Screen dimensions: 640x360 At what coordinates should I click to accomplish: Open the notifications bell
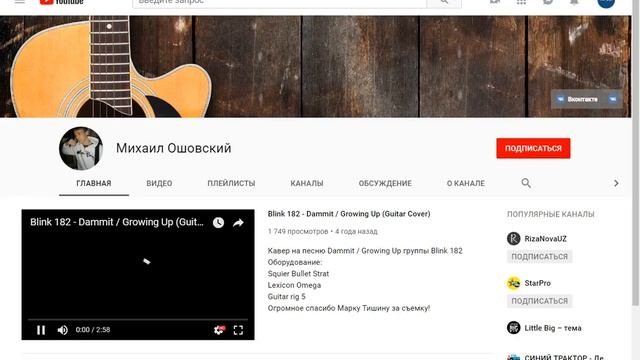tap(574, 2)
